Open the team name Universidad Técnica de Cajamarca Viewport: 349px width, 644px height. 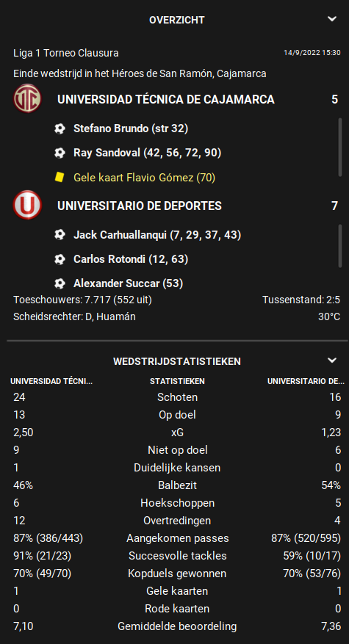(x=166, y=99)
